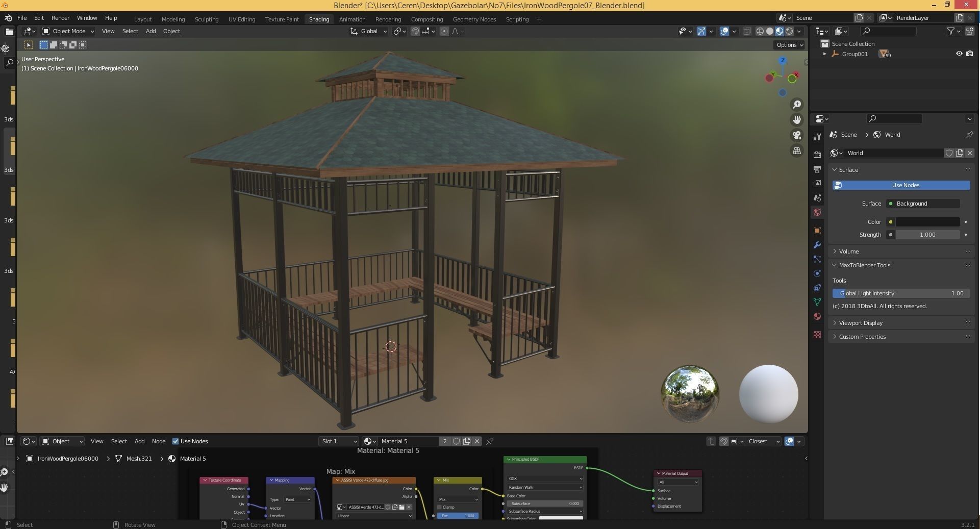The width and height of the screenshot is (980, 529).
Task: Pin the node editor material
Action: 490,441
